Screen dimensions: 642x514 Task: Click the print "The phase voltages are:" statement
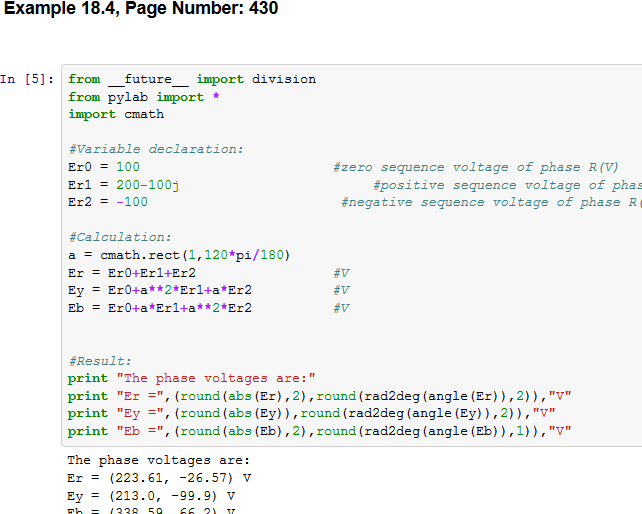pyautogui.click(x=191, y=378)
